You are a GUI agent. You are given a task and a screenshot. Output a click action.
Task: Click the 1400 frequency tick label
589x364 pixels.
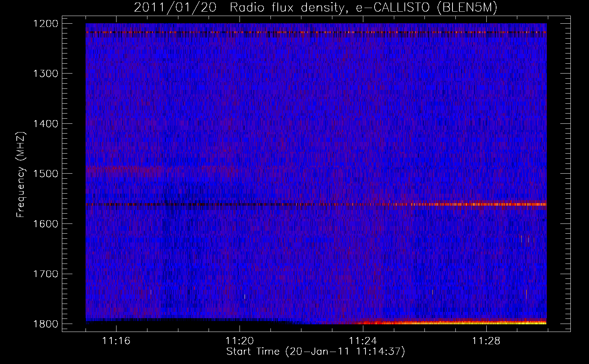point(46,124)
